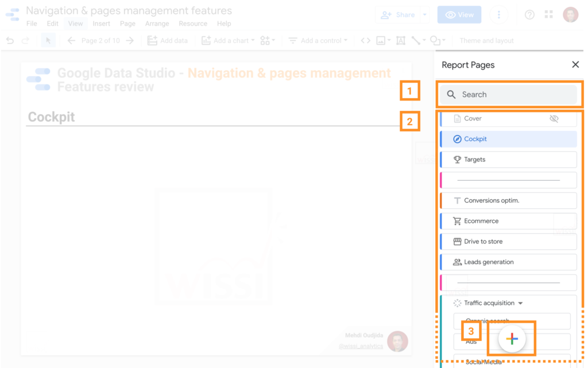Click the report title text
Image resolution: width=588 pixels, height=368 pixels.
click(x=129, y=10)
